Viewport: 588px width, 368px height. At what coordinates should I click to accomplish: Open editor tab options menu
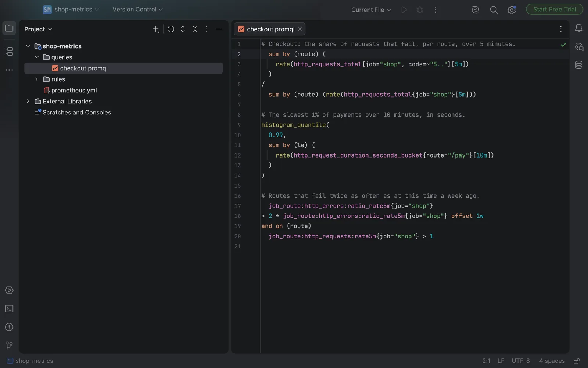click(561, 29)
